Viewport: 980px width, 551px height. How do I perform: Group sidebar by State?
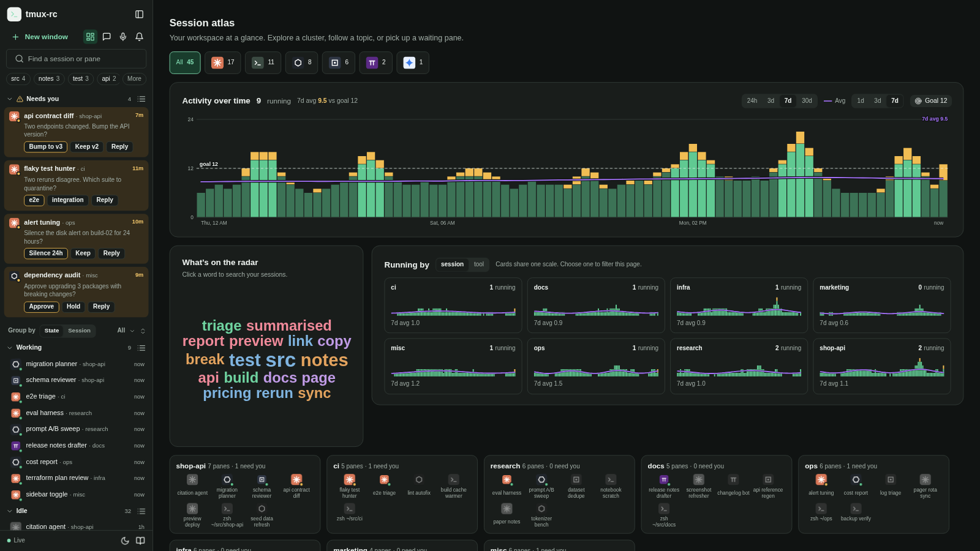[51, 331]
